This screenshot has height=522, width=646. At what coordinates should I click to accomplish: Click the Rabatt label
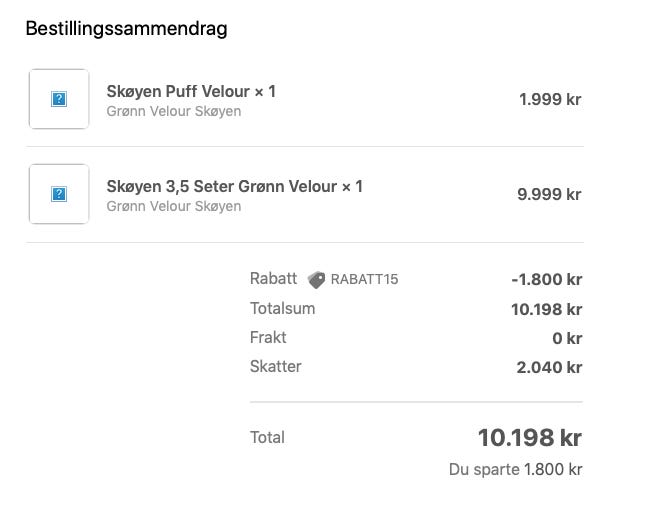[273, 279]
